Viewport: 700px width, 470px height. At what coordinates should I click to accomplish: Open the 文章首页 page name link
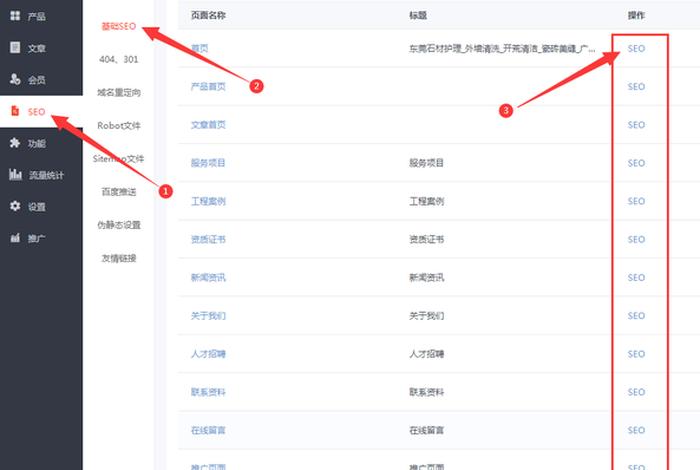(x=208, y=125)
